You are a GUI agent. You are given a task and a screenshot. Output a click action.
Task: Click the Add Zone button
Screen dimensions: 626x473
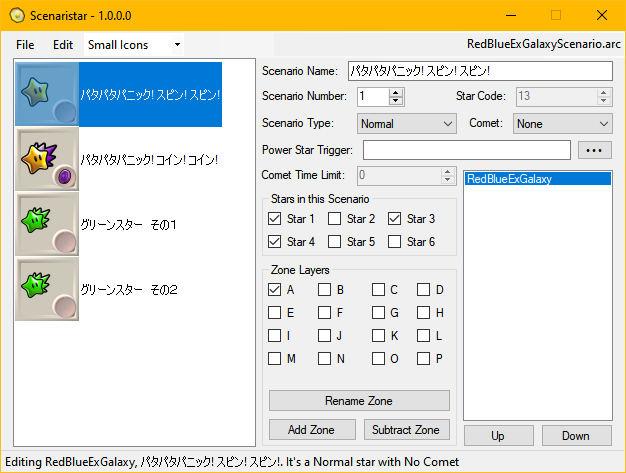[x=312, y=429]
